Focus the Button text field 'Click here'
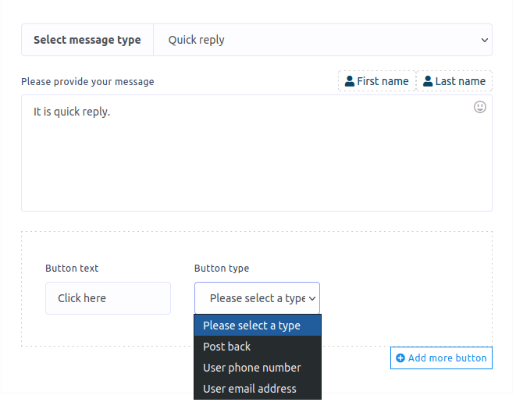 tap(108, 298)
